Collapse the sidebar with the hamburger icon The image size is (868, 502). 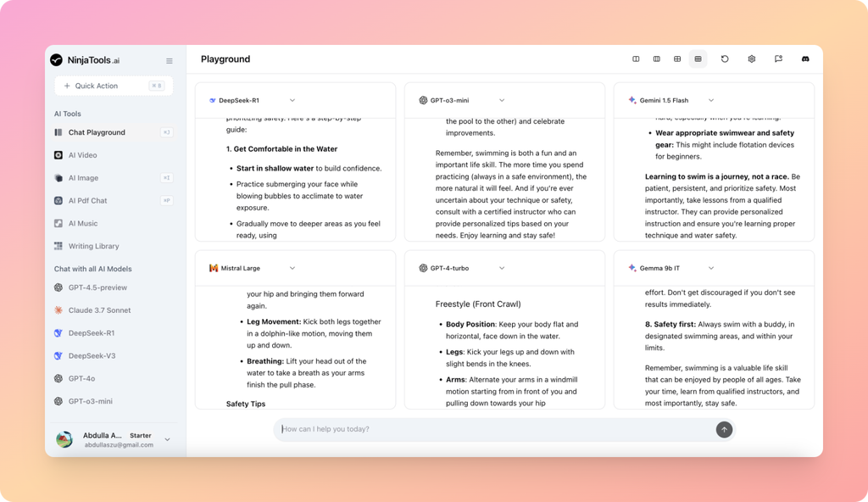click(x=169, y=60)
